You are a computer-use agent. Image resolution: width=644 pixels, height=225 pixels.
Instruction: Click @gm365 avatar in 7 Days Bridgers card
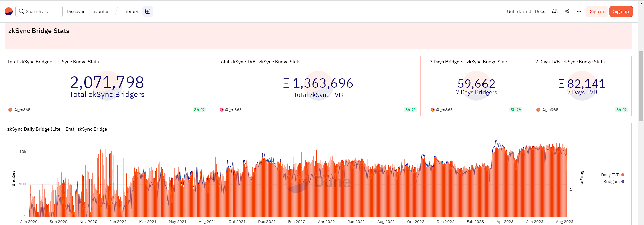click(433, 110)
